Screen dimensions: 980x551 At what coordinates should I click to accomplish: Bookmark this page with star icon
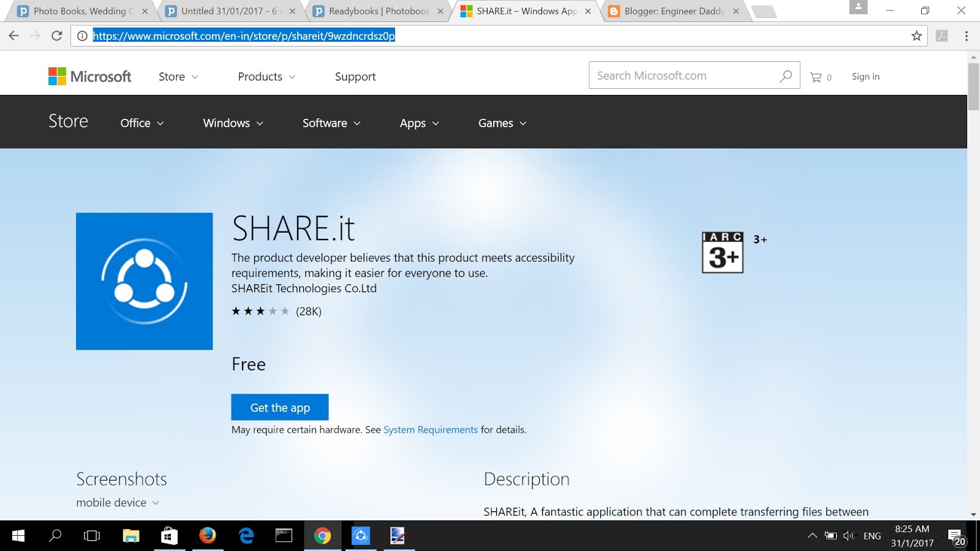click(x=916, y=36)
